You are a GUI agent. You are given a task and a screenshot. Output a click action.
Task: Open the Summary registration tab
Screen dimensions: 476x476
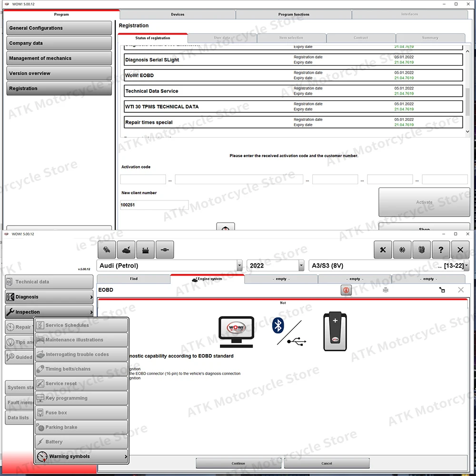(430, 38)
